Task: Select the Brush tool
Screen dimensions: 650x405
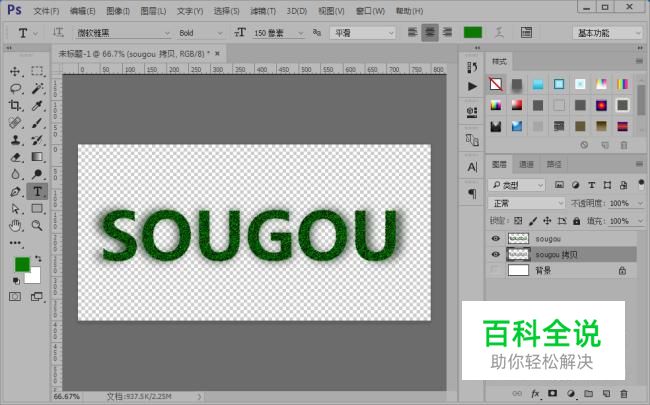Action: tap(37, 123)
